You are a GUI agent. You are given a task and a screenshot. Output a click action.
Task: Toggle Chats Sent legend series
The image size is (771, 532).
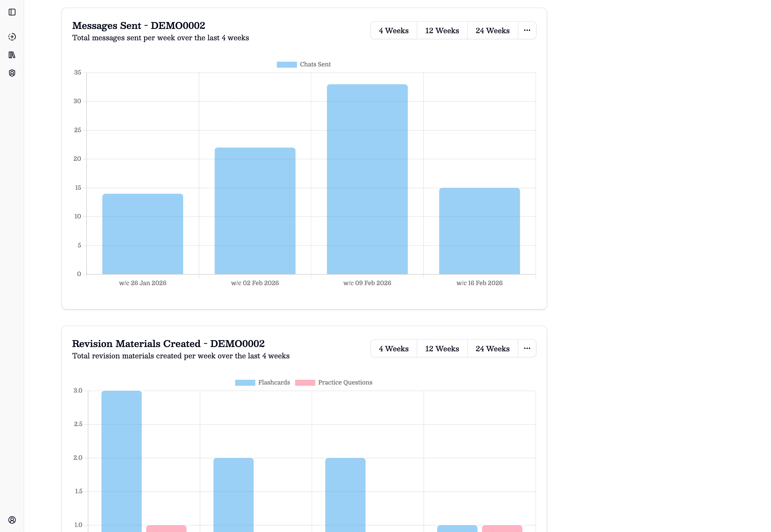[x=304, y=64]
